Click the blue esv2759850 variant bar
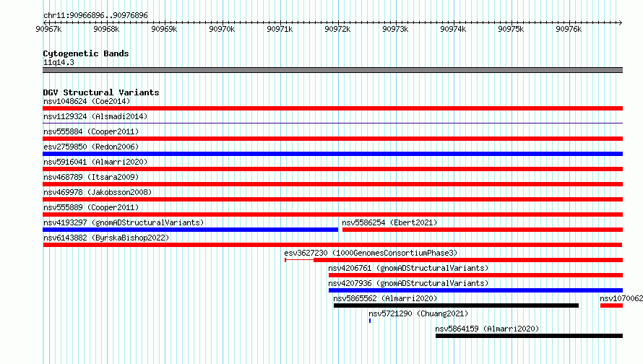Image resolution: width=643 pixels, height=364 pixels. coord(332,154)
